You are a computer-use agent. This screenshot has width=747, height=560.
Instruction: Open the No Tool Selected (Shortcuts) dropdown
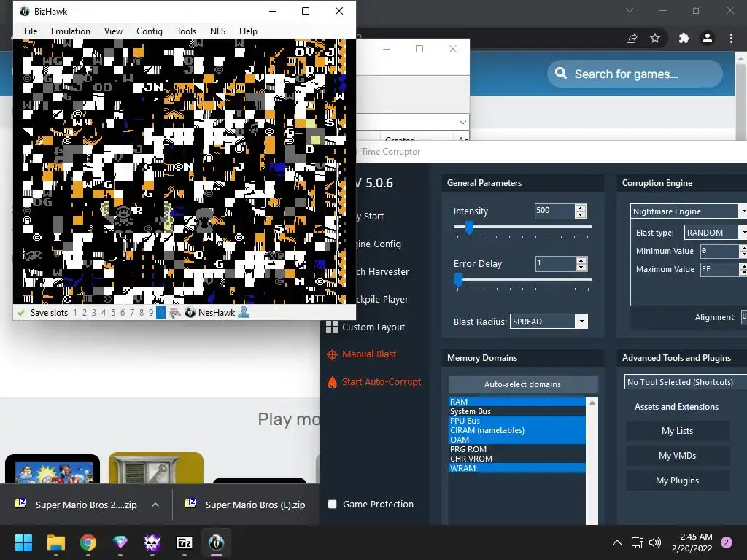[x=686, y=382]
